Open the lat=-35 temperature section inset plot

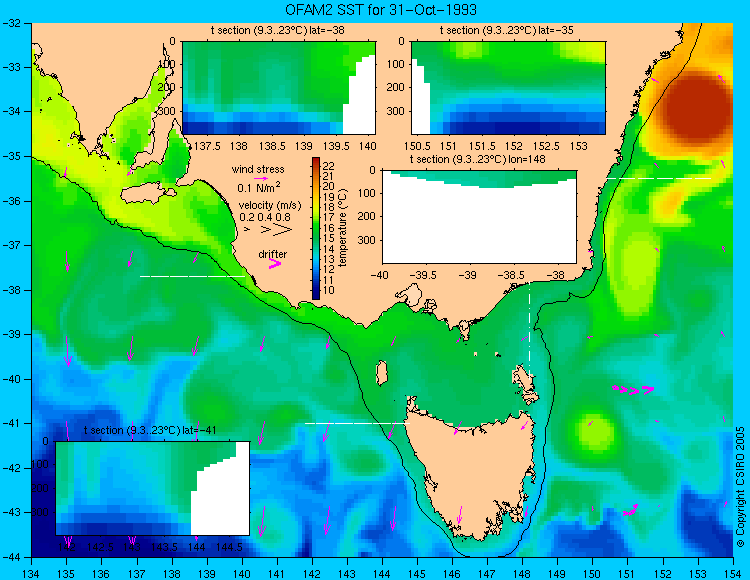pyautogui.click(x=508, y=88)
